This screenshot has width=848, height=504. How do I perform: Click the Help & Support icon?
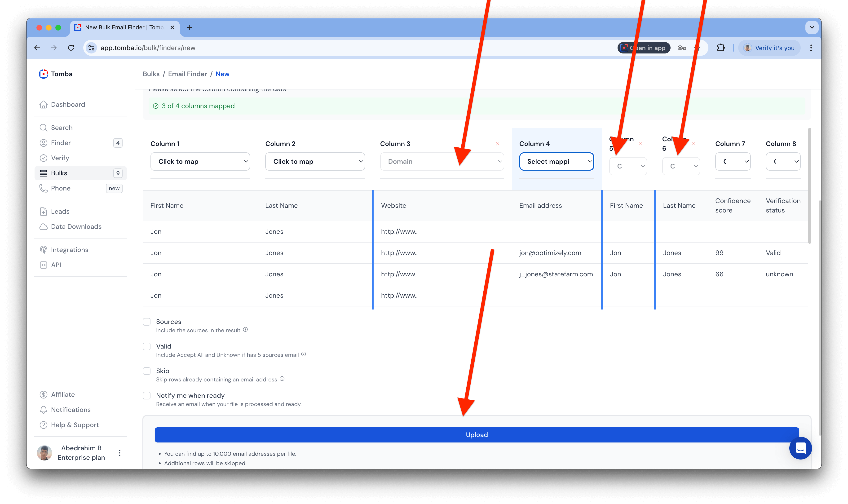click(x=44, y=425)
